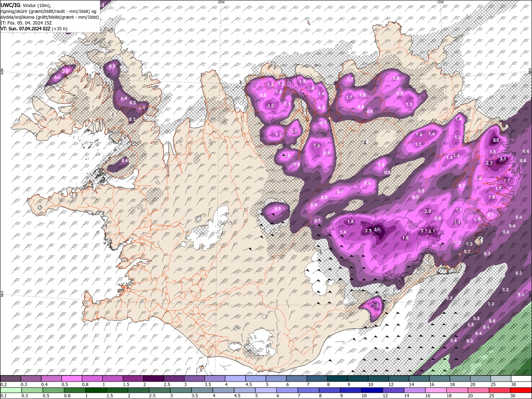Viewport: 532px width, 399px height.
Task: Click the grey-blue rain swatch between 3.5 and 4
Action: point(202,390)
